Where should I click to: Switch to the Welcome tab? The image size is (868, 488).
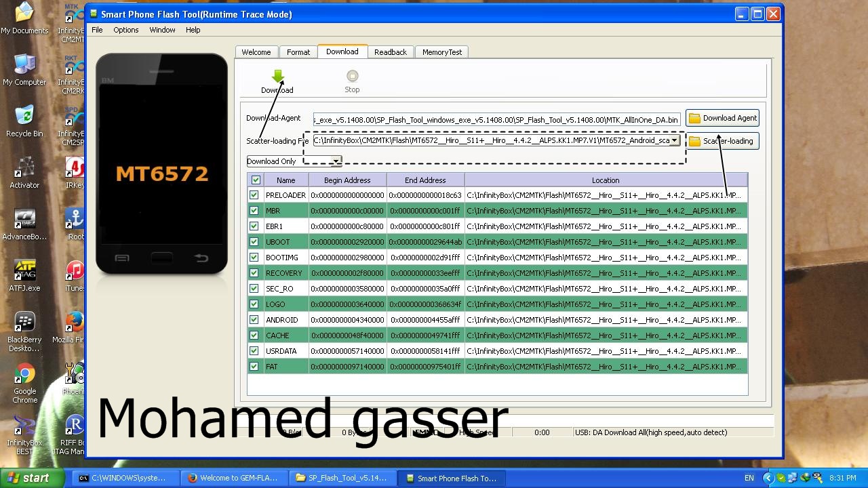tap(256, 52)
